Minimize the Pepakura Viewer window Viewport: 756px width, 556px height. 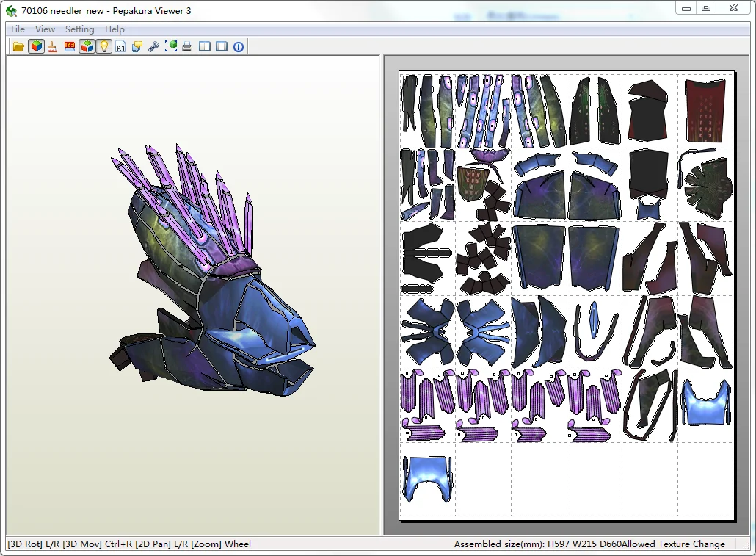[686, 8]
